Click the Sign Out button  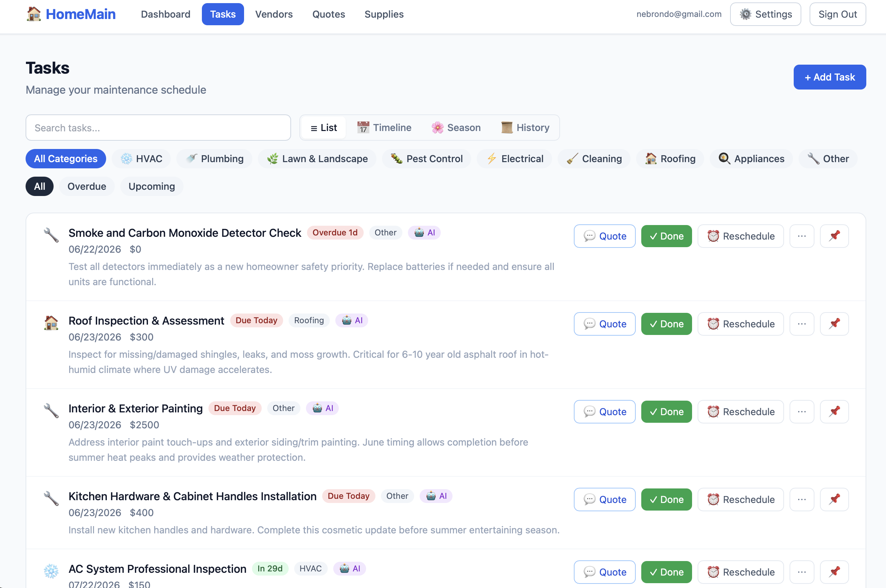click(x=837, y=14)
